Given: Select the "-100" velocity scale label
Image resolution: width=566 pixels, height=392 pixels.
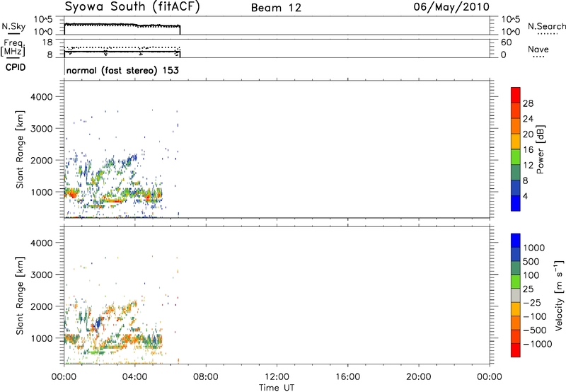Looking at the screenshot, I should 535,316.
